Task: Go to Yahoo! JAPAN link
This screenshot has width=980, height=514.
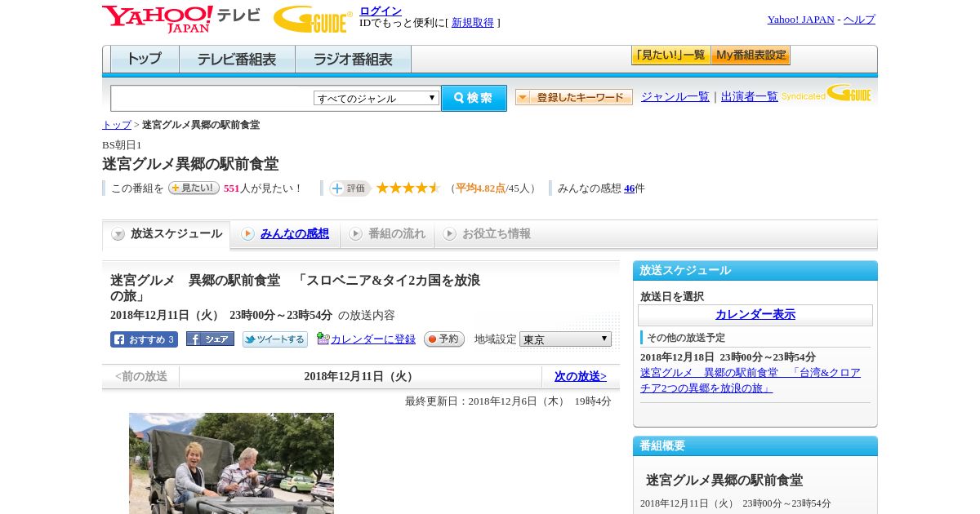Action: (x=800, y=20)
